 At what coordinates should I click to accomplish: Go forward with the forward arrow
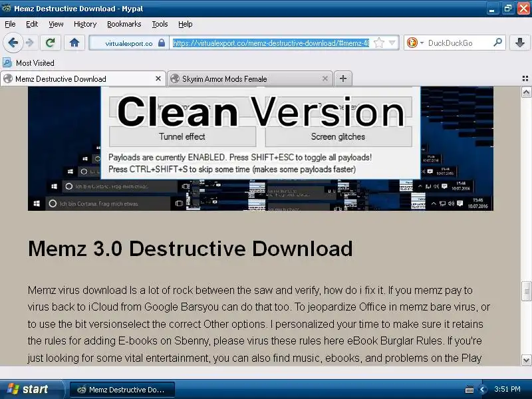[30, 43]
